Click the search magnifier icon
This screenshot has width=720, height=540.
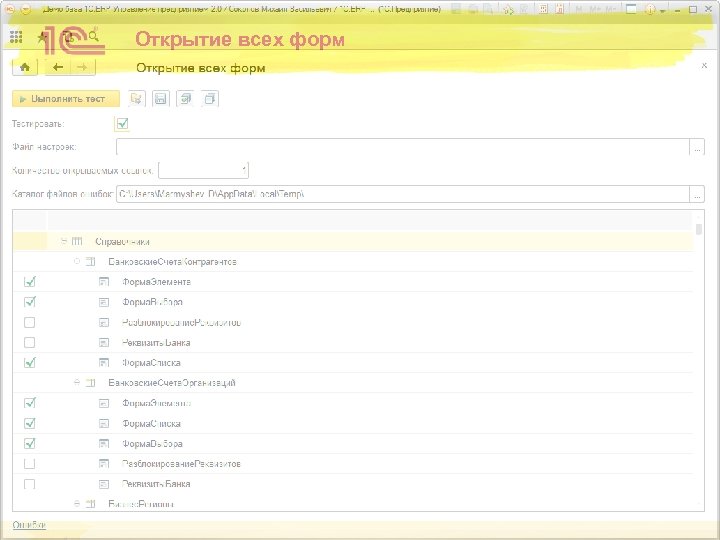(x=94, y=36)
